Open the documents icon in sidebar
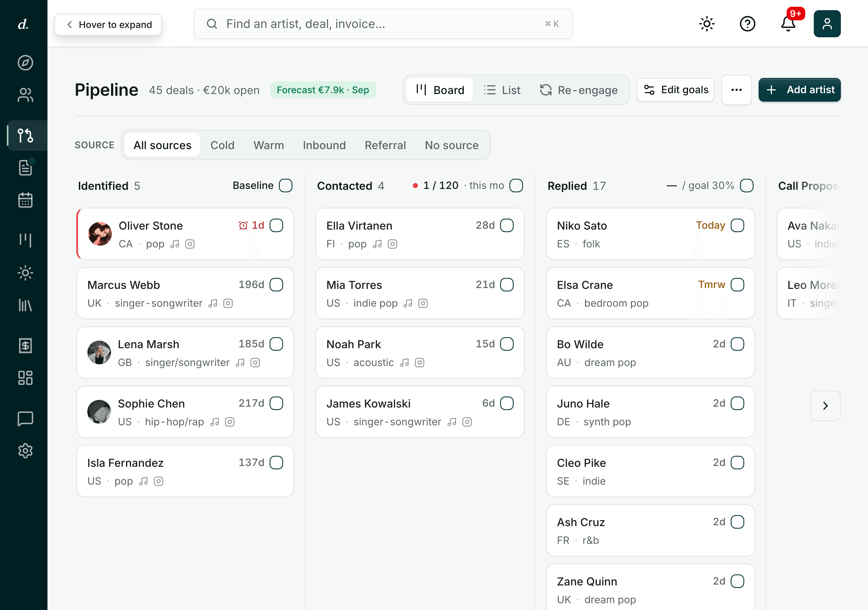 point(25,167)
